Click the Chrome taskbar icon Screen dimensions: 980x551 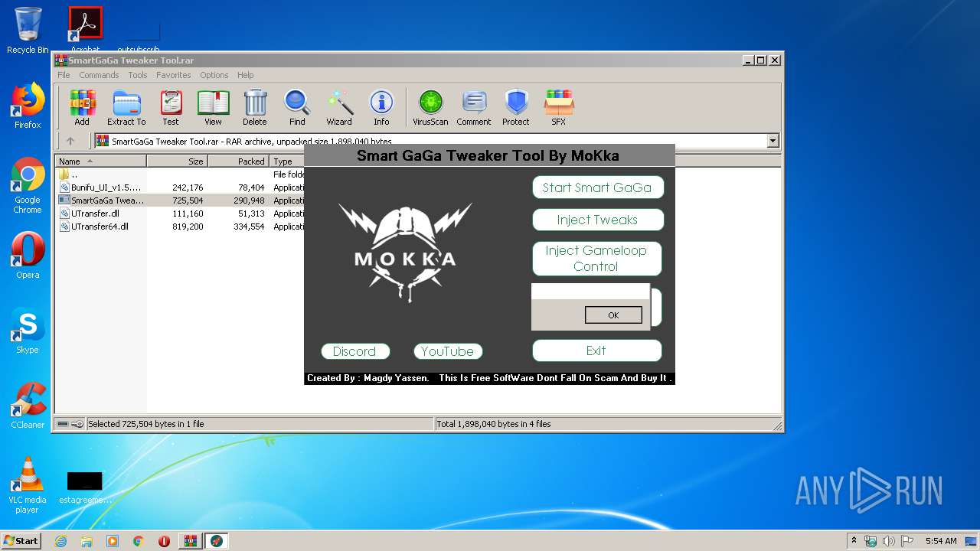tap(138, 541)
